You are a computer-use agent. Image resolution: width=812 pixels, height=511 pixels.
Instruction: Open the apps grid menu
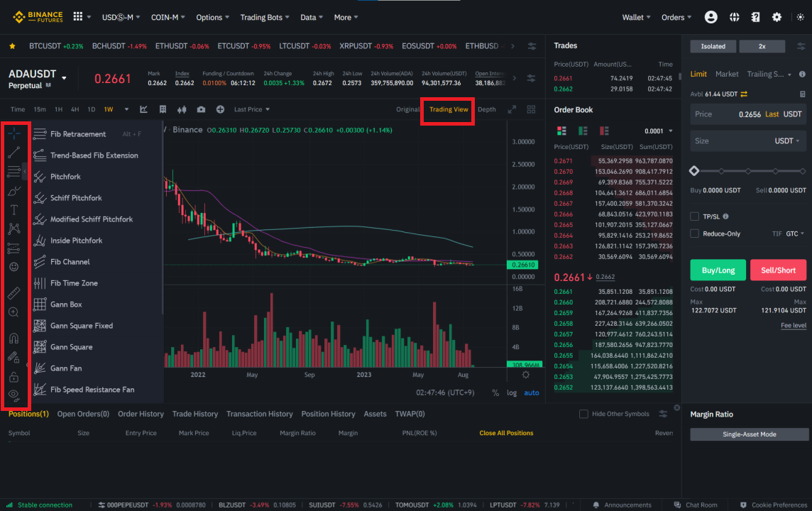tap(77, 16)
